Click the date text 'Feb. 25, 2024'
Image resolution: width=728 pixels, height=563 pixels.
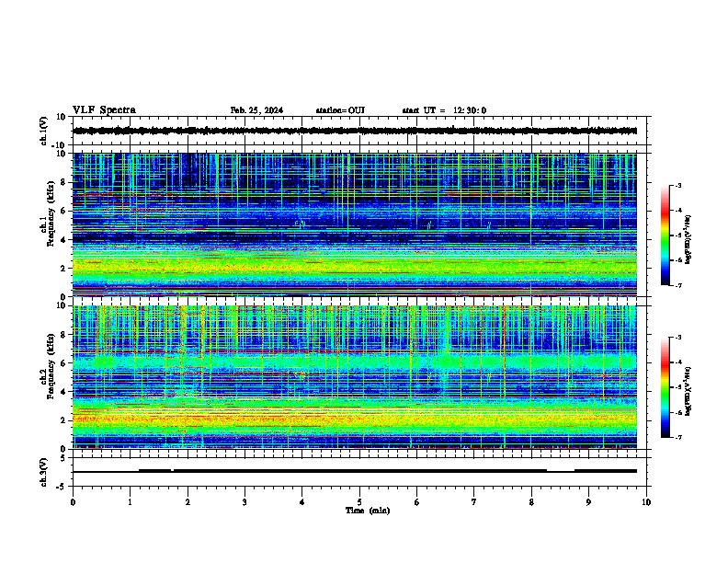[256, 110]
